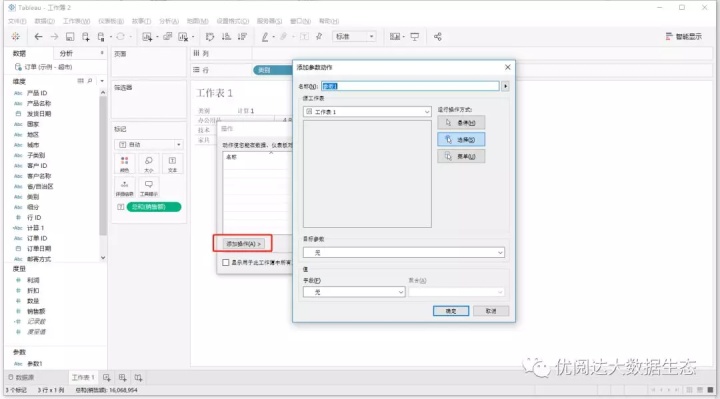Click the presentation mode icon
Viewport: 720px width, 399px height.
click(415, 37)
